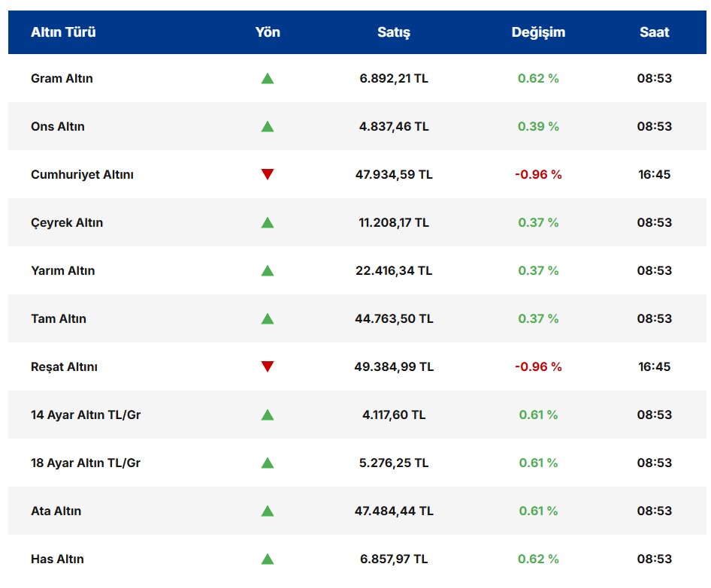Click the red down arrow for Cumhuriyet Altını
This screenshot has width=711, height=588.
tap(268, 174)
